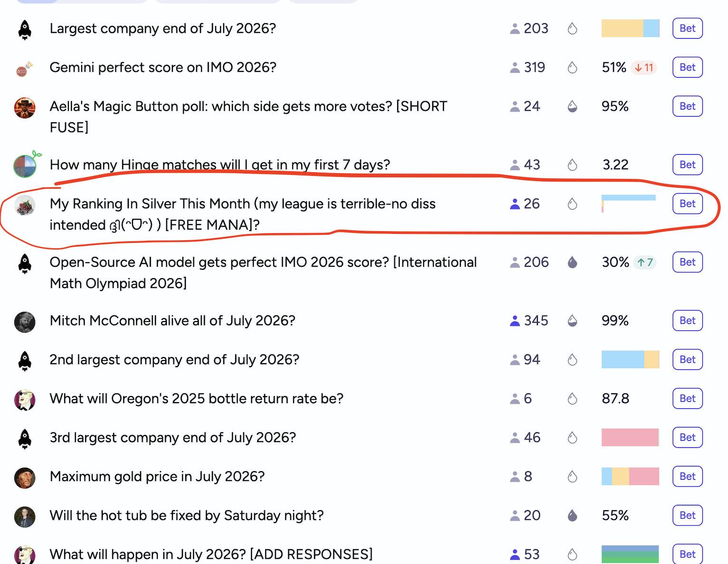Click the avatar next to Maximum gold price question
This screenshot has width=728, height=564.
[25, 477]
